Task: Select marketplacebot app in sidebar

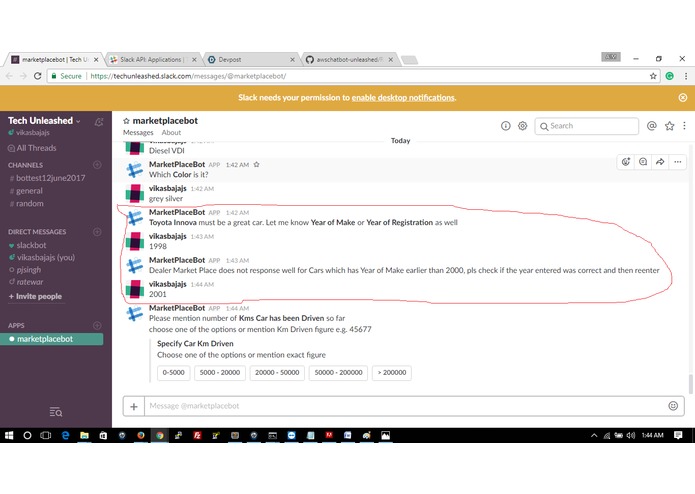Action: coord(51,339)
